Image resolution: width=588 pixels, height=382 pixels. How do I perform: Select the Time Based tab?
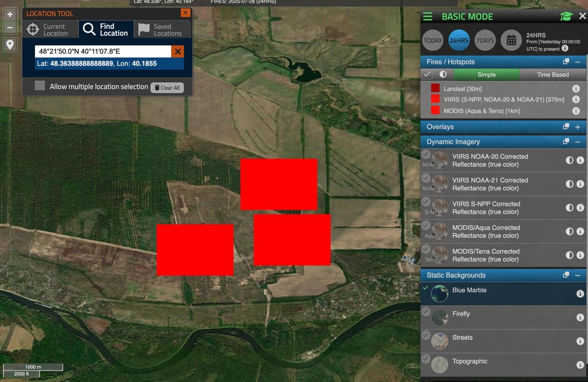pos(553,74)
